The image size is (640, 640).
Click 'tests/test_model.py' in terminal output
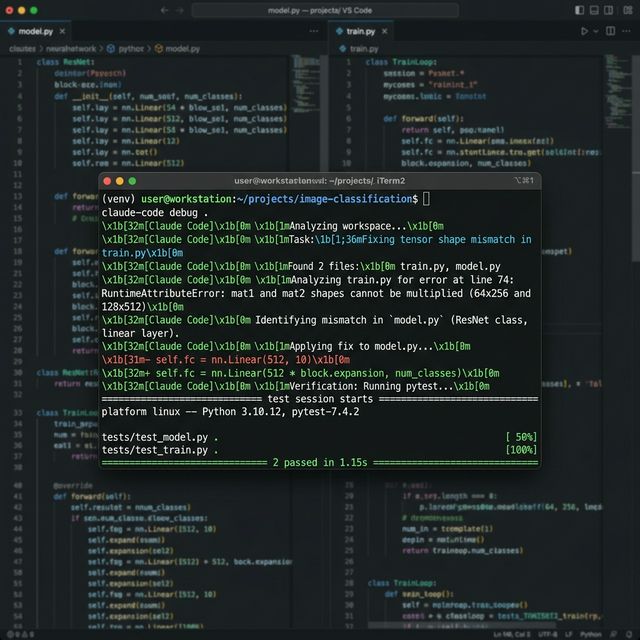tap(155, 437)
